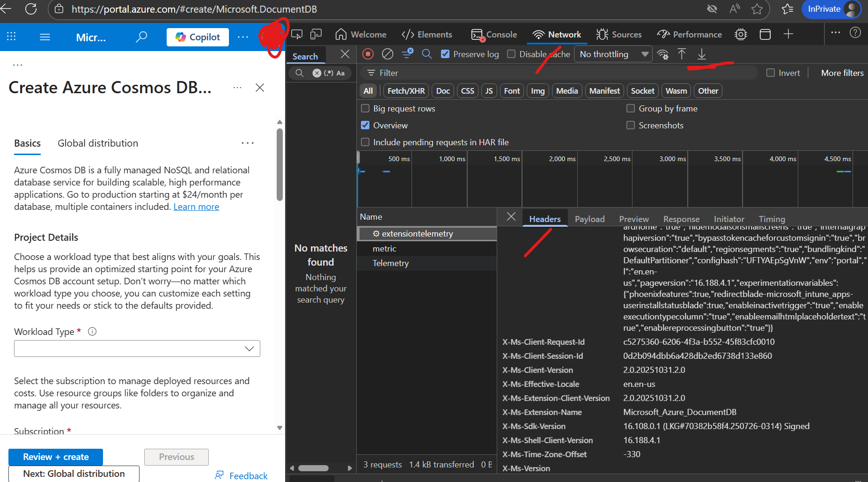The image size is (868, 482).
Task: Select the Payload tab
Action: [x=589, y=219]
